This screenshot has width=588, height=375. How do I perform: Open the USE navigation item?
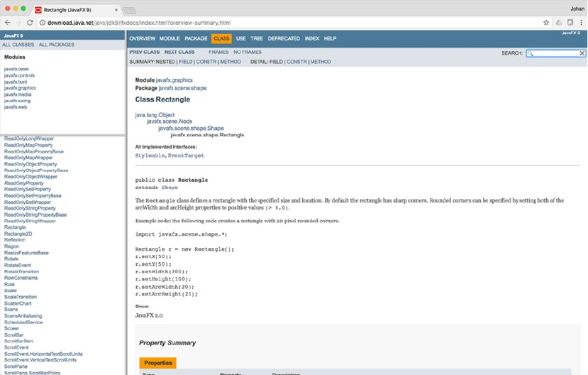240,38
